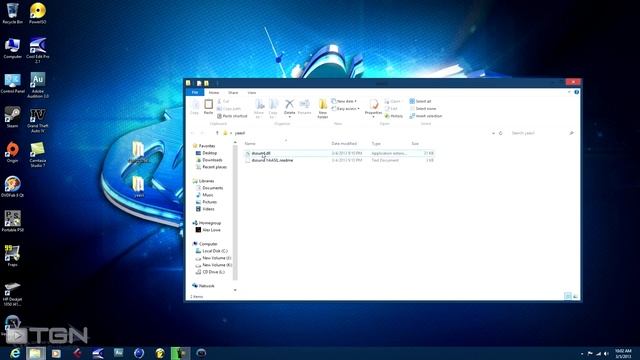Open the Control Panel desktop icon
The width and height of the screenshot is (640, 360).
(12, 83)
